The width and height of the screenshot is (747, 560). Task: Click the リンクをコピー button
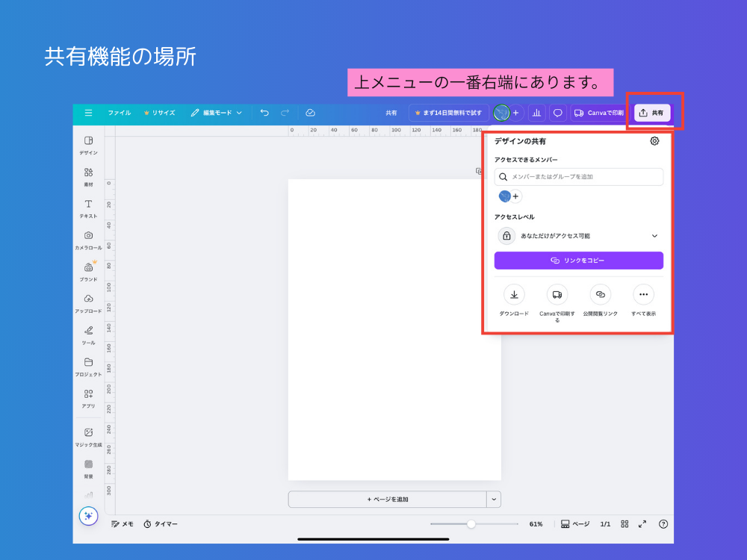(579, 261)
